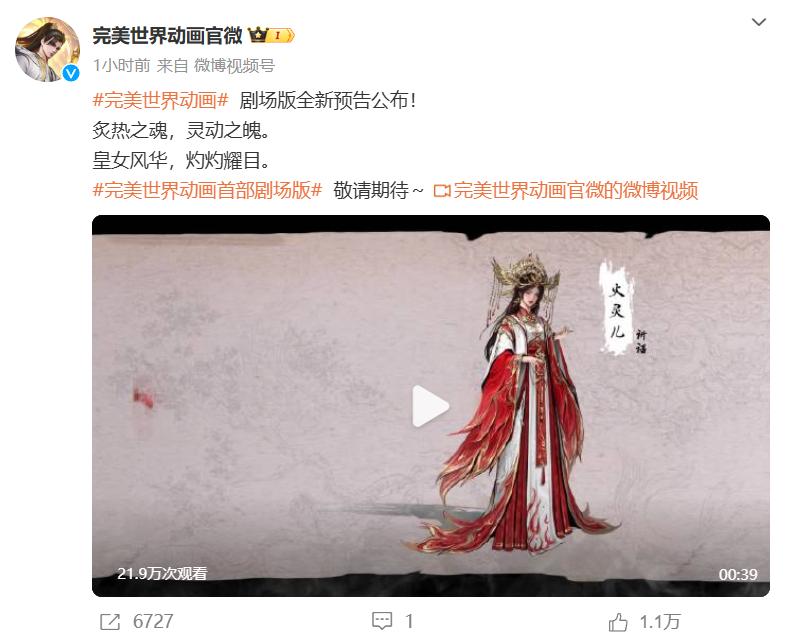This screenshot has width=792, height=644.
Task: Click the video camera icon before video link
Action: [441, 191]
